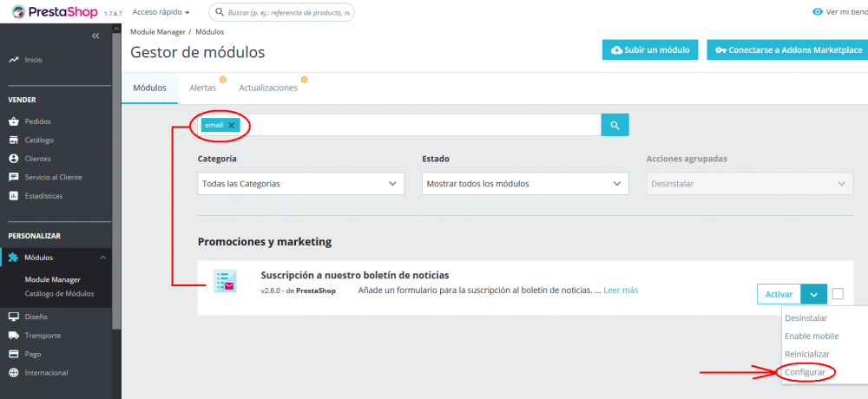Switch to the Módulos tab
The width and height of the screenshot is (868, 399).
(149, 88)
